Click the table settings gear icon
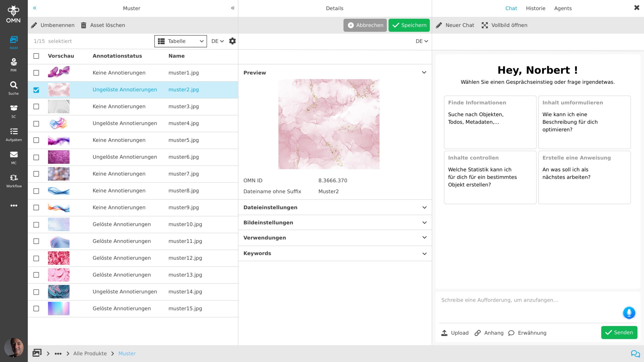The height and width of the screenshot is (362, 644). click(232, 41)
